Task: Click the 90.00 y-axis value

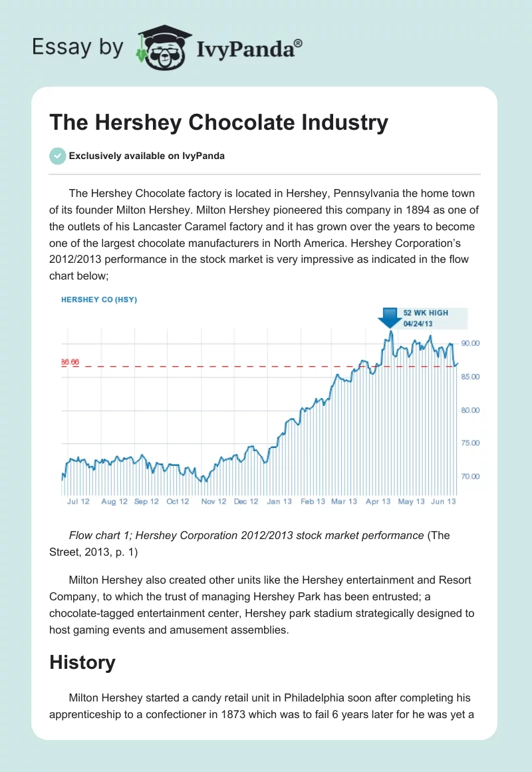Action: click(470, 343)
